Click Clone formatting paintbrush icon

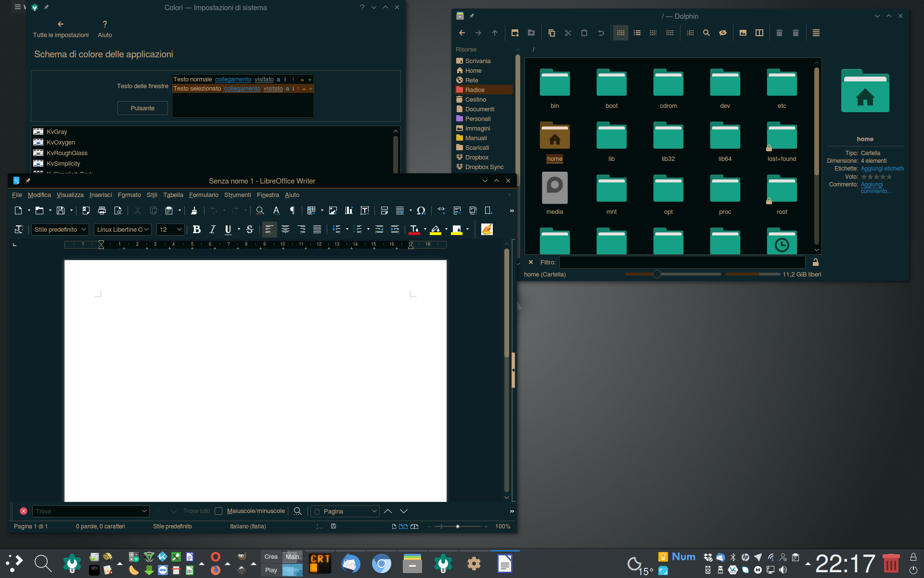(x=194, y=210)
